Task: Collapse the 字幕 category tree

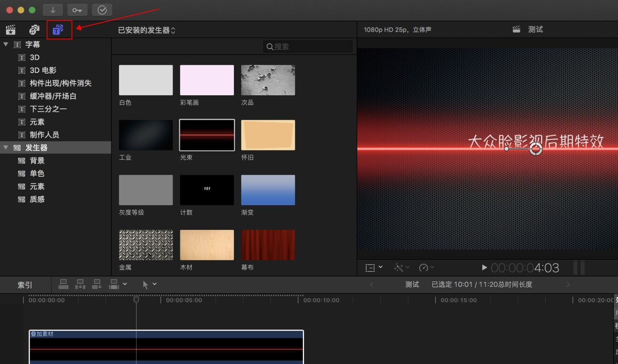Action: (x=6, y=44)
